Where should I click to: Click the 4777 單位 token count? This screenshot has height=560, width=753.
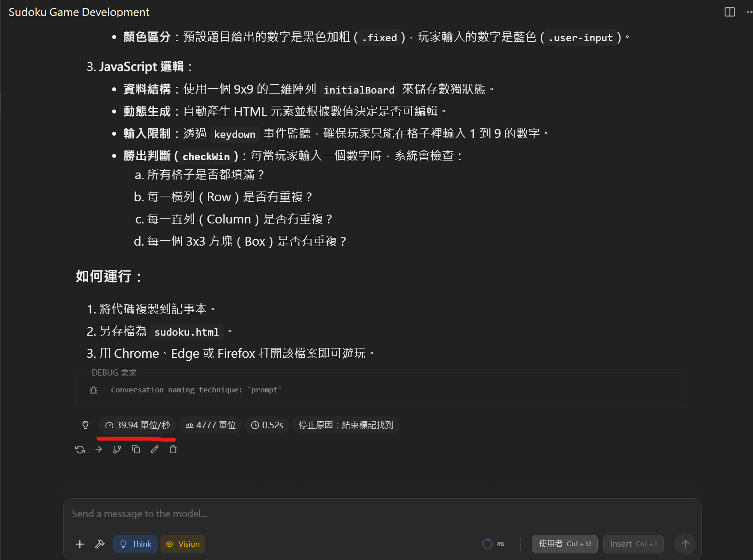(x=211, y=425)
